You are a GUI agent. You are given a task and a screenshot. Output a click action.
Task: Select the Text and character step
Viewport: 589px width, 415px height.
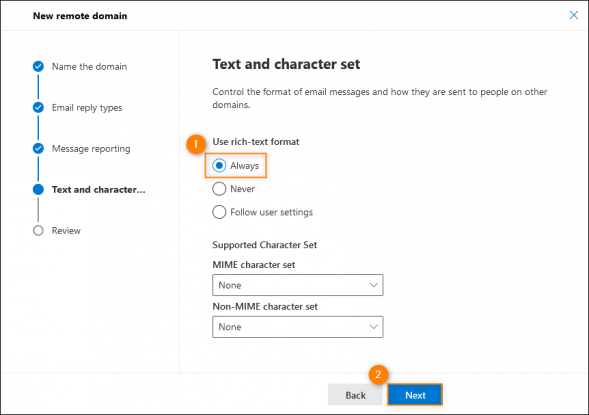point(98,190)
